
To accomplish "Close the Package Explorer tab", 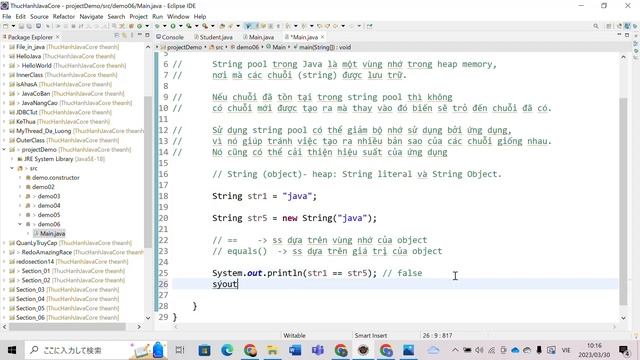I will point(58,37).
